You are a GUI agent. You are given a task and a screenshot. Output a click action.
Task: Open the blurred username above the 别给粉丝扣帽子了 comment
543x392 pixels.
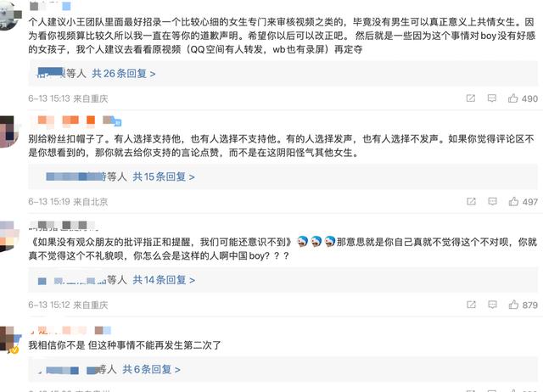[x=76, y=120]
